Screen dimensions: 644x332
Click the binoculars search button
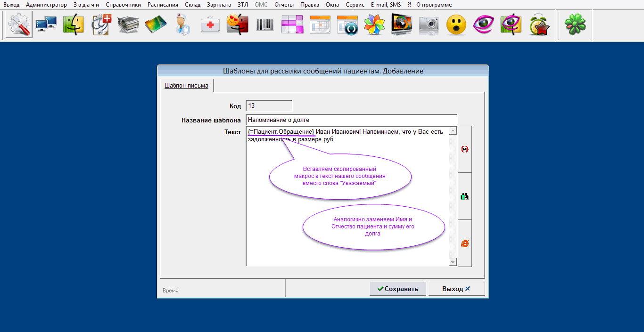click(464, 196)
